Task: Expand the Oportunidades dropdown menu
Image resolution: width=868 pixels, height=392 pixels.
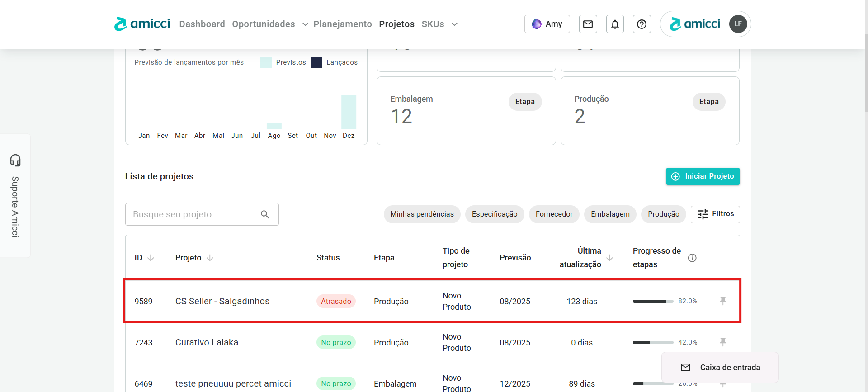Action: (305, 24)
